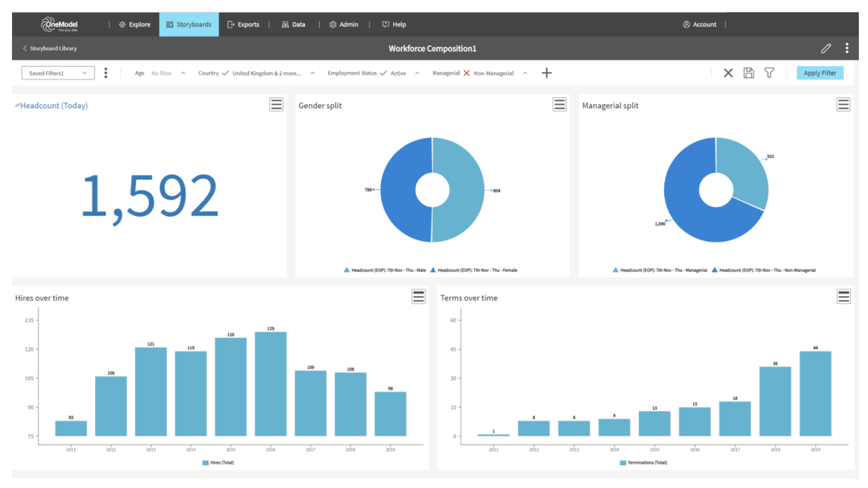Viewport: 868px width, 488px height.
Task: Toggle the Terminations (Total) legend entry
Action: pyautogui.click(x=643, y=463)
